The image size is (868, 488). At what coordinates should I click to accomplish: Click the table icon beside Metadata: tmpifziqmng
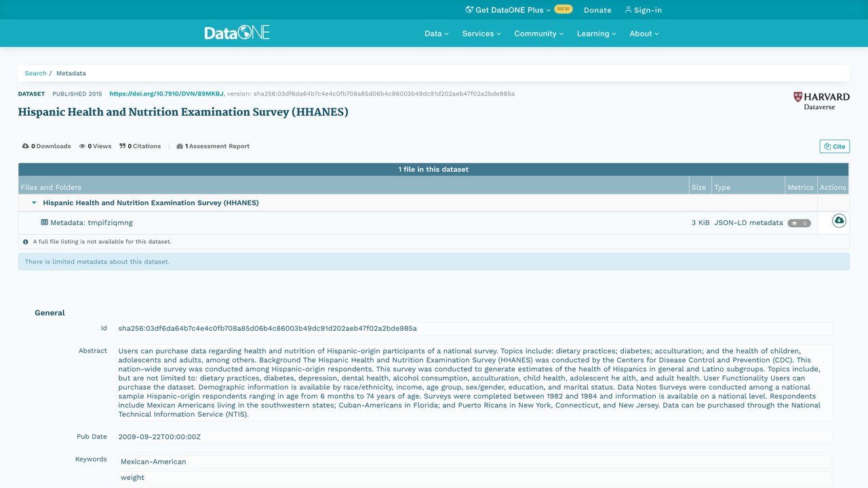pos(44,222)
